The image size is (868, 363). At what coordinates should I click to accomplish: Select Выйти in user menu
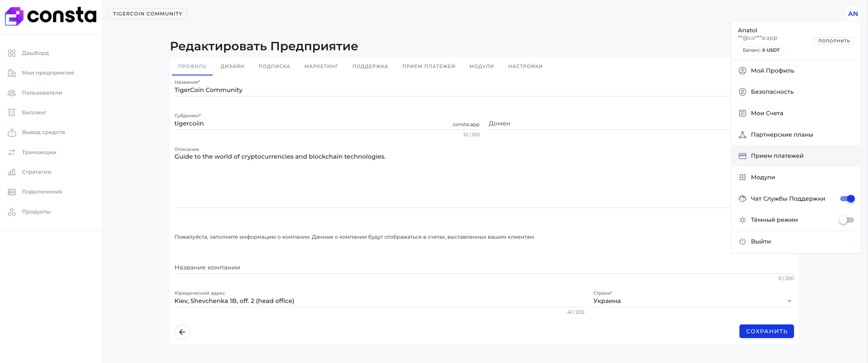795,241
